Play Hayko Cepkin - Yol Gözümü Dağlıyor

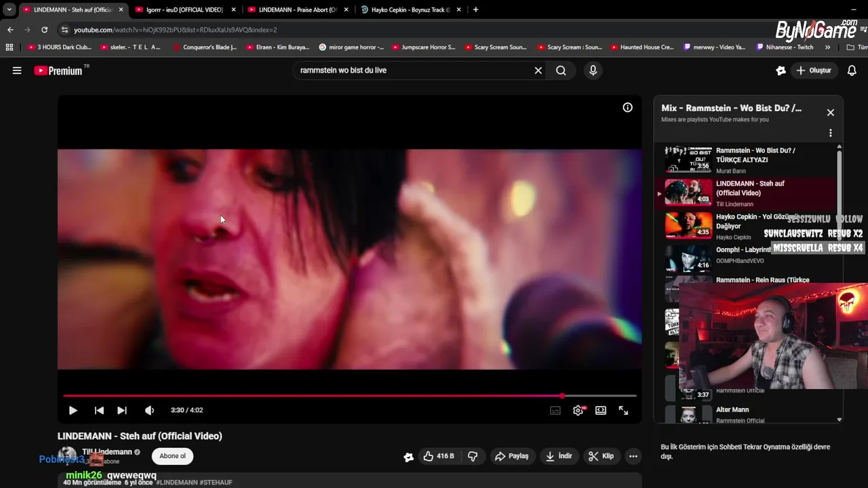click(746, 226)
